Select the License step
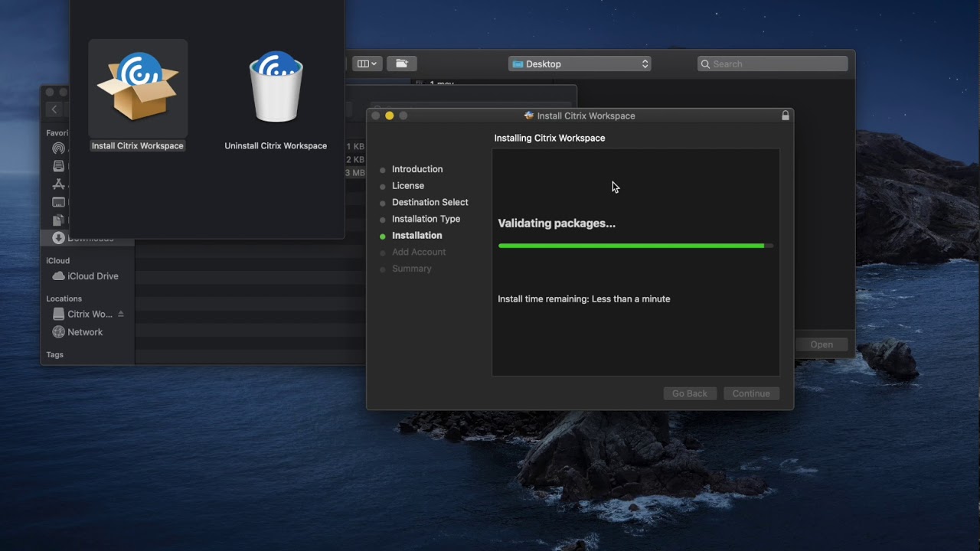 click(408, 186)
